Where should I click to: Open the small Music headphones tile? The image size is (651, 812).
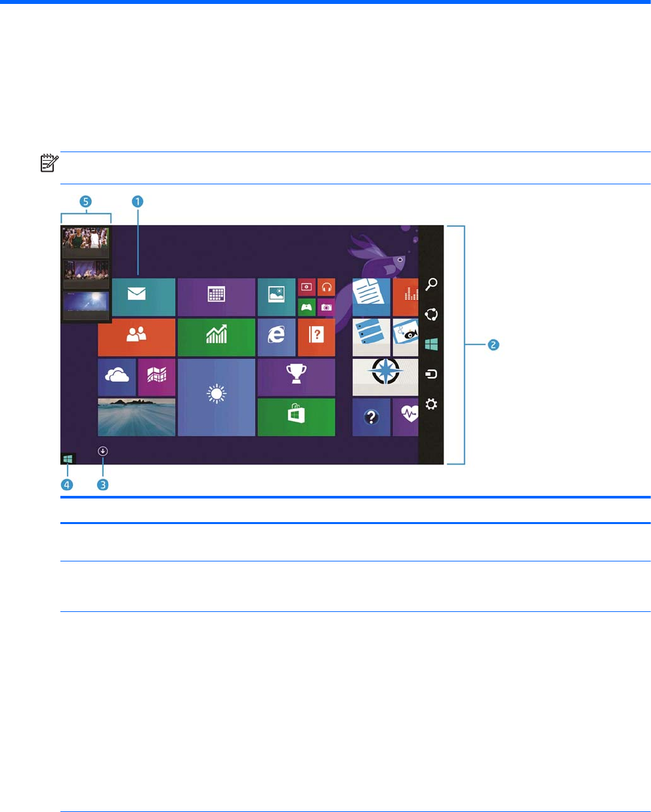326,287
